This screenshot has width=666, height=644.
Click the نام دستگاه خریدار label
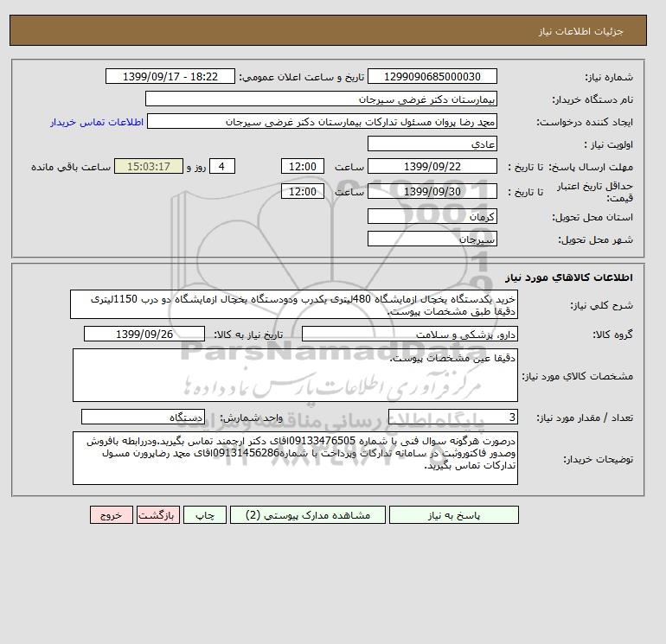[592, 99]
